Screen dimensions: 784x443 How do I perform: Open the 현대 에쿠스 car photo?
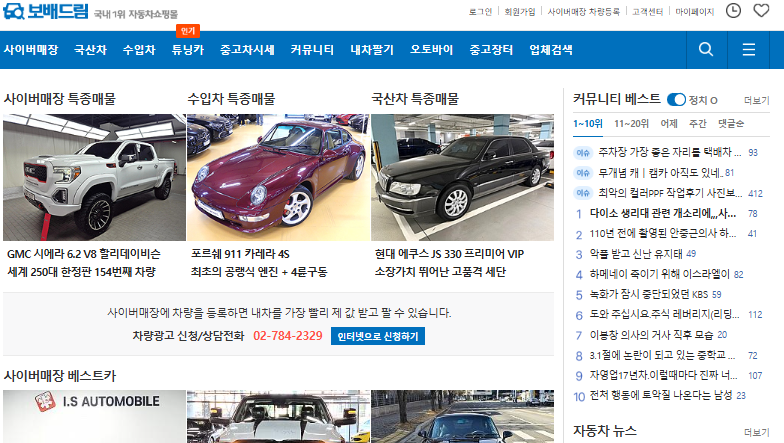[x=462, y=178]
